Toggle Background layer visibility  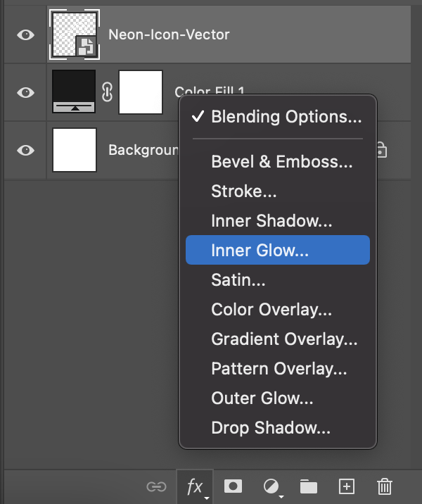26,150
